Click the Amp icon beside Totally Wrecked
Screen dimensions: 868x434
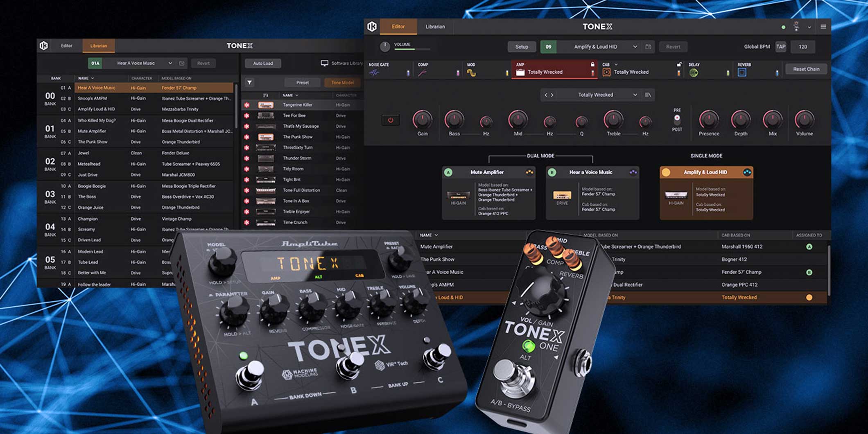(520, 72)
